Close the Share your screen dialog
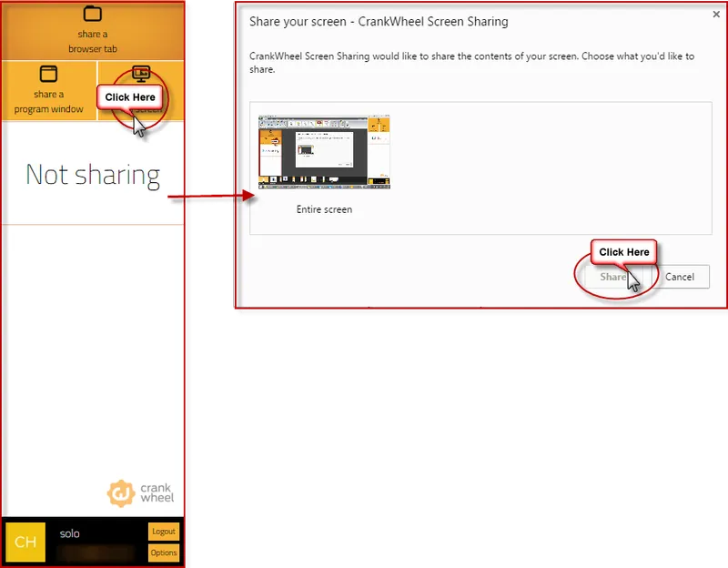Viewport: 728px width, 568px height. click(716, 15)
